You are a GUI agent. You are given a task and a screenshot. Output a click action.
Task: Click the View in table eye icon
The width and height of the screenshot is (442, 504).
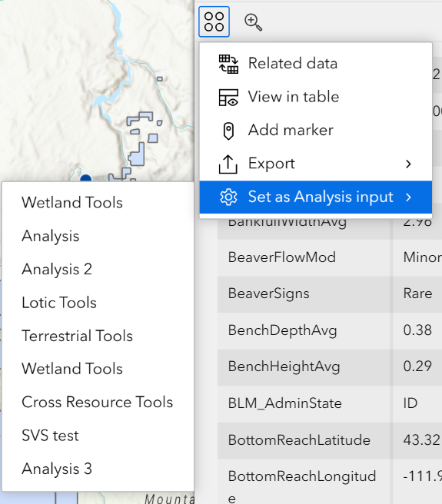pos(228,98)
